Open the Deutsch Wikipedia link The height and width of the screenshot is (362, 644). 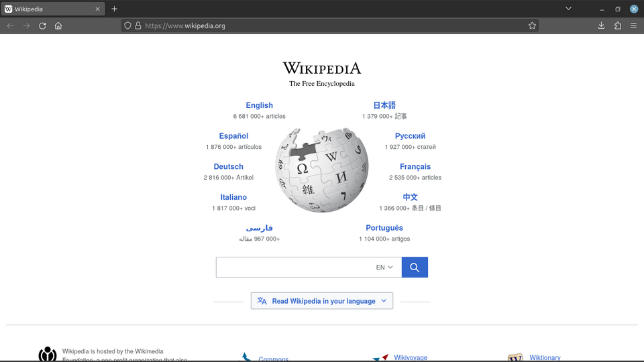228,167
